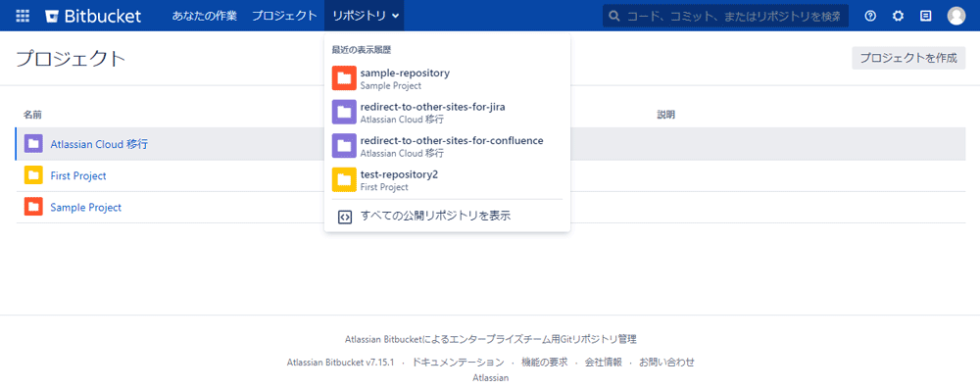Click the Bitbucket logo

[x=93, y=16]
